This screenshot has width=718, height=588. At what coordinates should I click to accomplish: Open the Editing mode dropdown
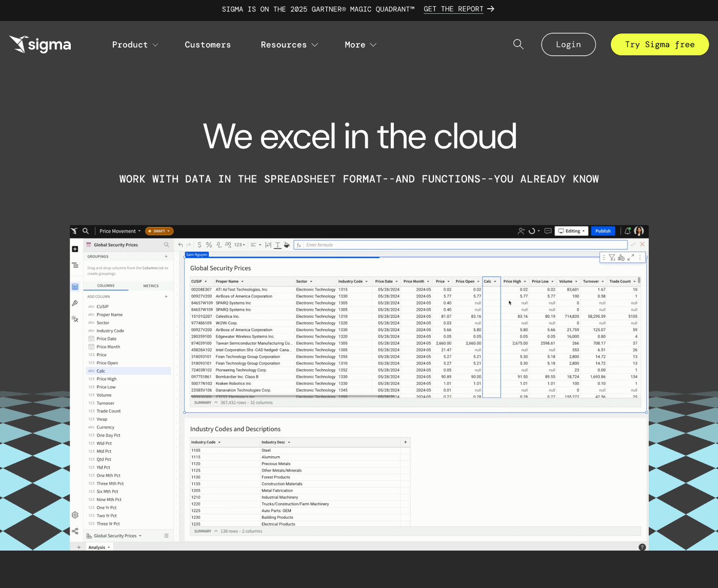(572, 231)
